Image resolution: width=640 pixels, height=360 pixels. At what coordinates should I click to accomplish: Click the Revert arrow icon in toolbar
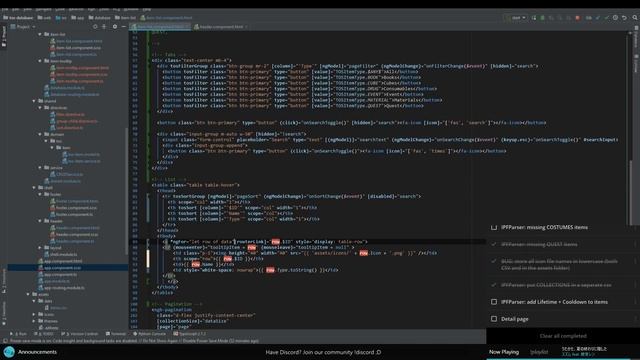(x=624, y=18)
